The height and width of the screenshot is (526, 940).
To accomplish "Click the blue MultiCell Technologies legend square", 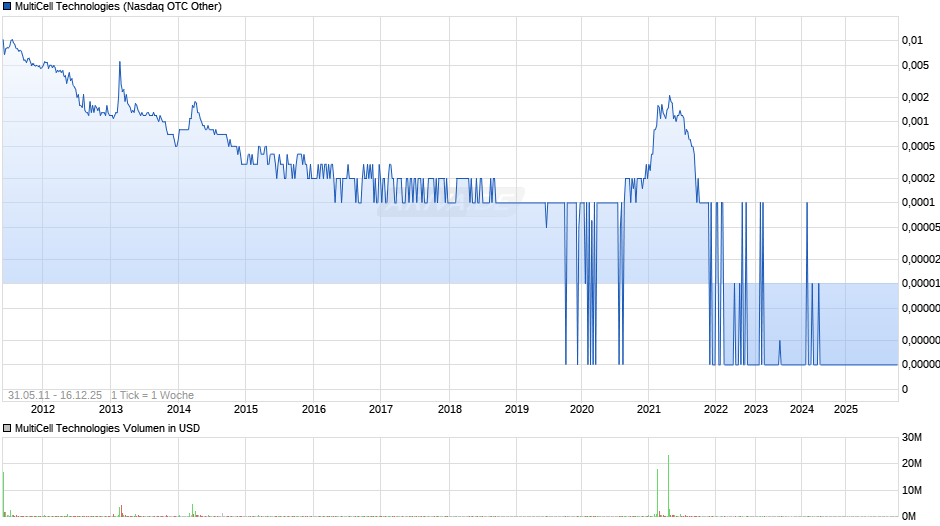I will [x=7, y=7].
